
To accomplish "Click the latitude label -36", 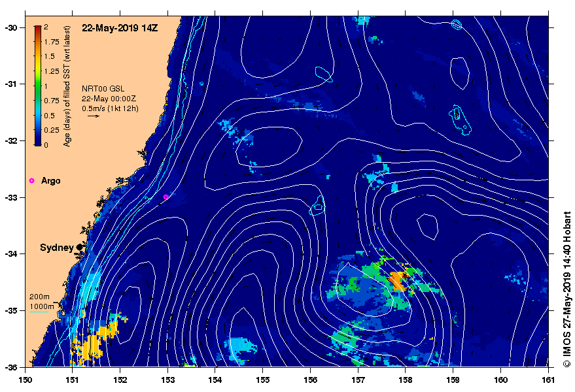I will [x=10, y=367].
